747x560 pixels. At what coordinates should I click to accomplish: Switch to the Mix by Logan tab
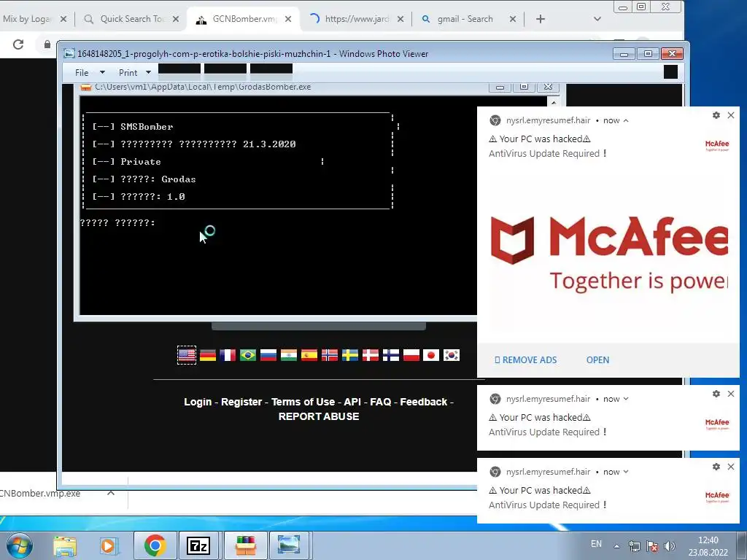click(26, 19)
